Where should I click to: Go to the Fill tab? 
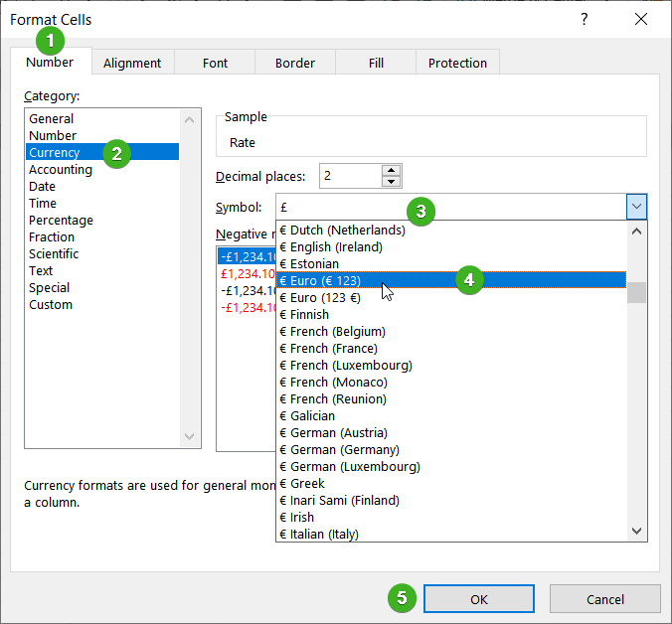(x=376, y=63)
